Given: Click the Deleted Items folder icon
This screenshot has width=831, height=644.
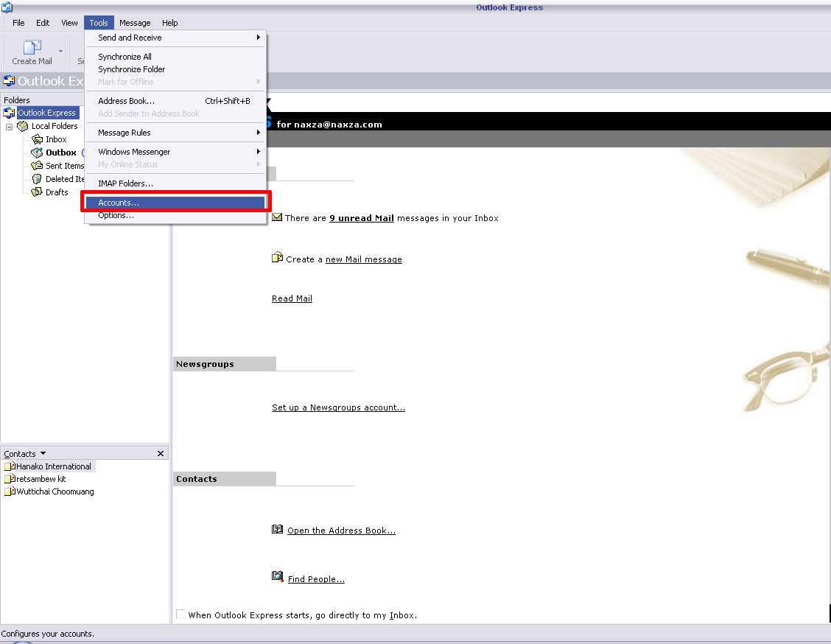Looking at the screenshot, I should (37, 179).
